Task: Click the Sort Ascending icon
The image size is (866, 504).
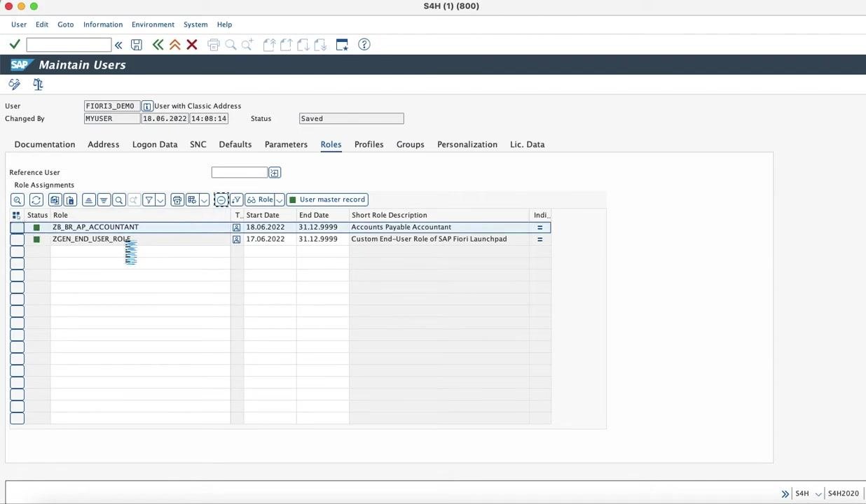Action: (x=88, y=200)
